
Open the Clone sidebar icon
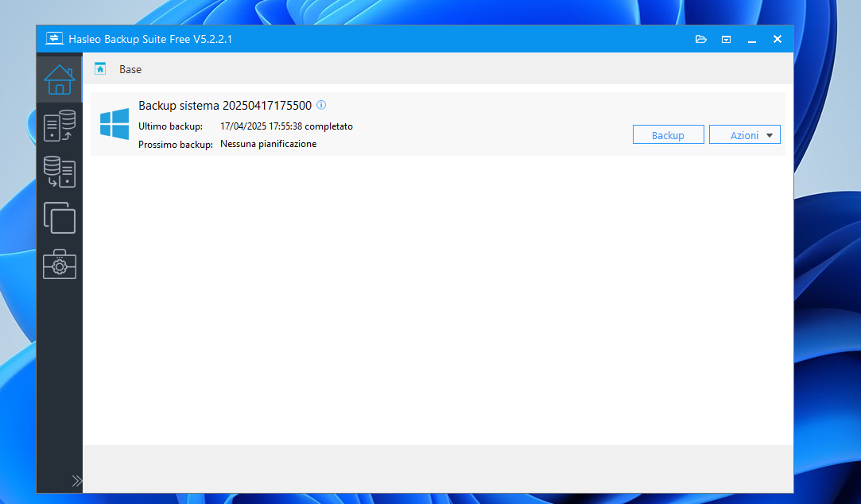pyautogui.click(x=60, y=217)
